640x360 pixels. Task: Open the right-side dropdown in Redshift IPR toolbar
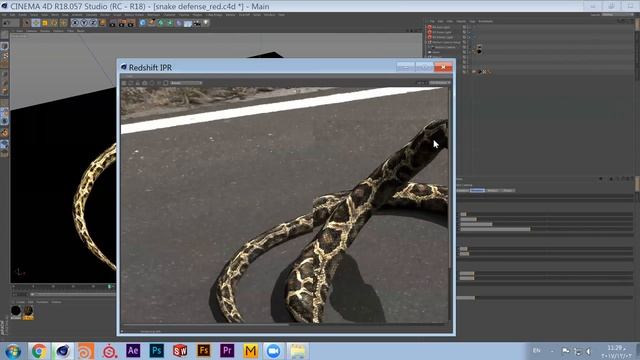[439, 83]
